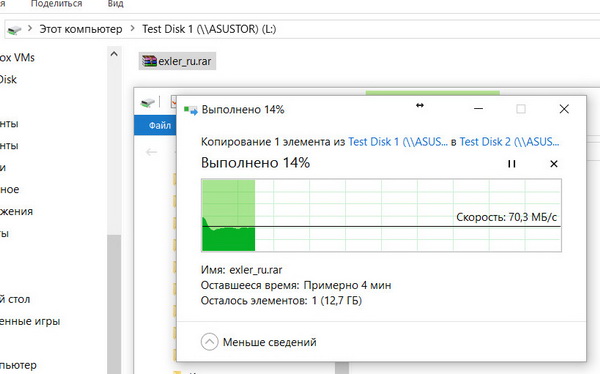The height and width of the screenshot is (374, 600).
Task: Click the chevron before Этот компьютер
Action: pos(30,29)
